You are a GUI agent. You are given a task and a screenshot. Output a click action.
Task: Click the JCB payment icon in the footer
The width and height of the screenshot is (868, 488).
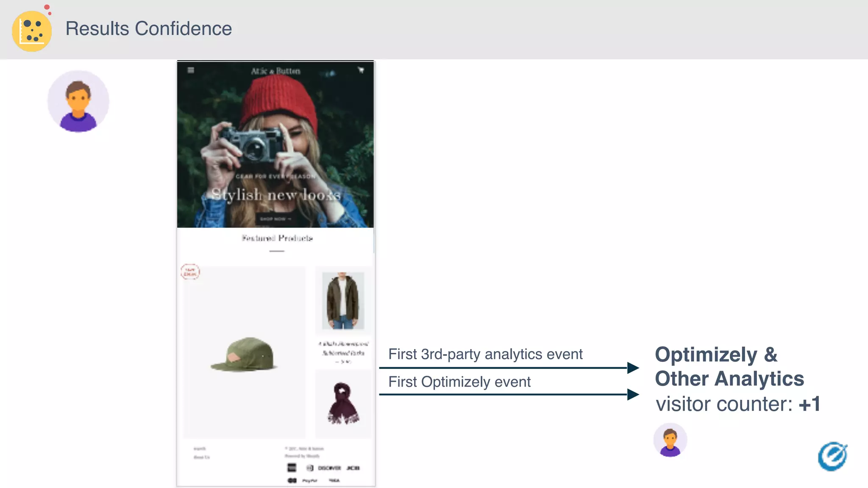click(x=353, y=468)
